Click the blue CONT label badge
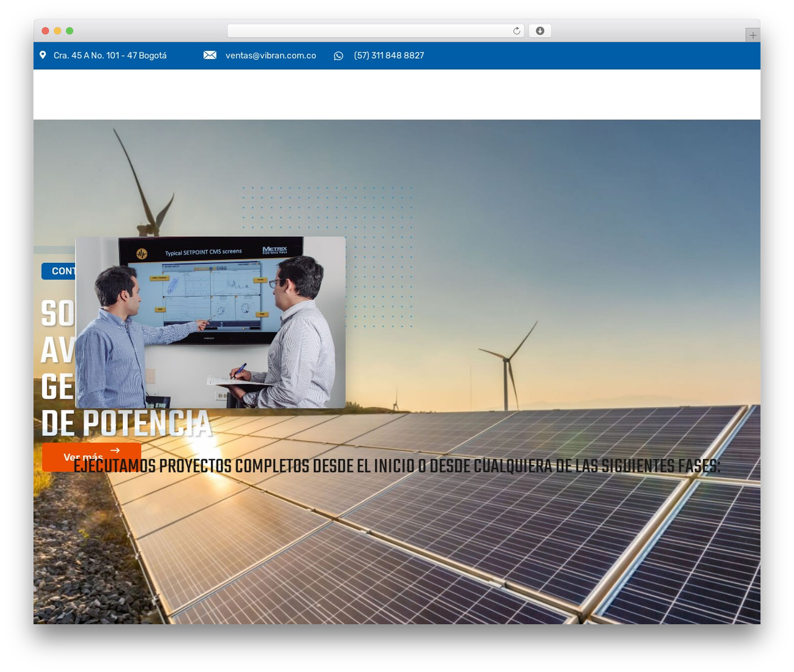The width and height of the screenshot is (794, 672). (59, 271)
